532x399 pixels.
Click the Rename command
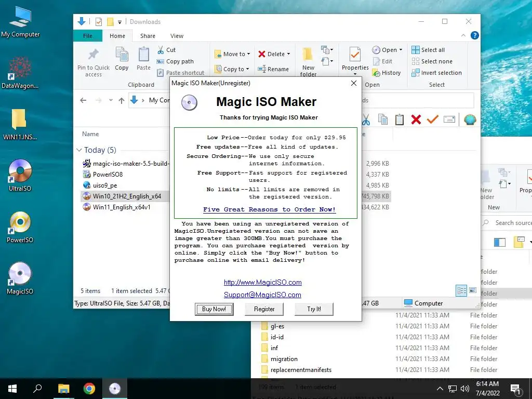coord(273,69)
